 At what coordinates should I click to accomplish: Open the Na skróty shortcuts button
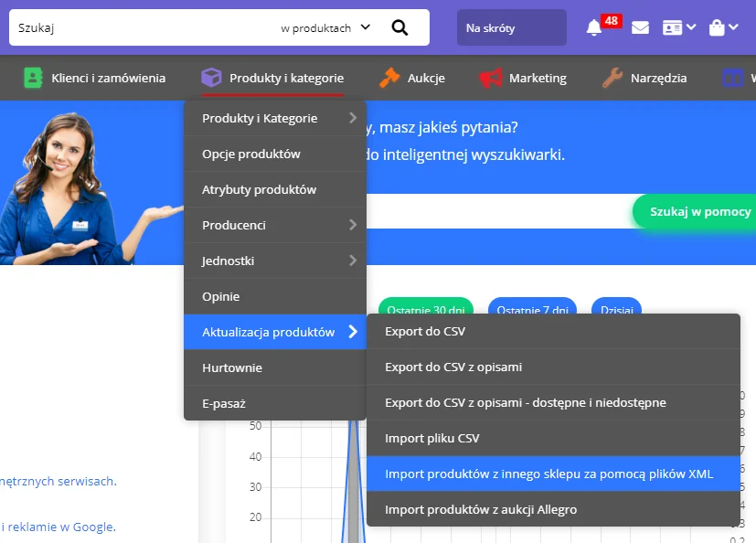(512, 27)
